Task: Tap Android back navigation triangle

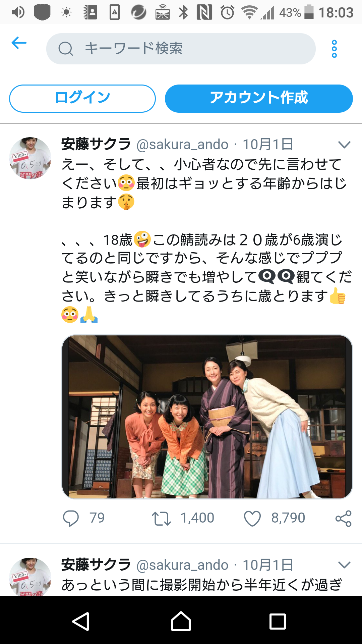Action: (81, 622)
